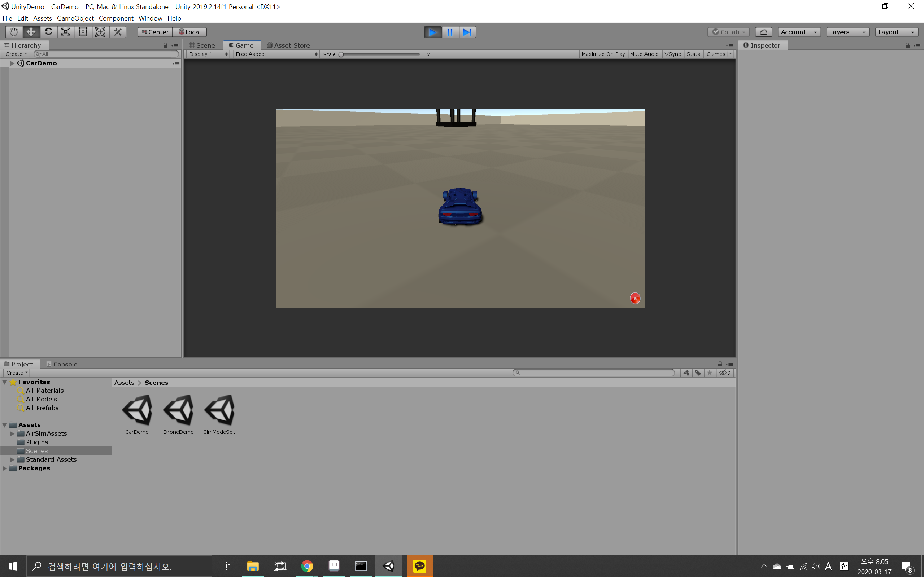Select the Hand tool in toolbar

(14, 32)
